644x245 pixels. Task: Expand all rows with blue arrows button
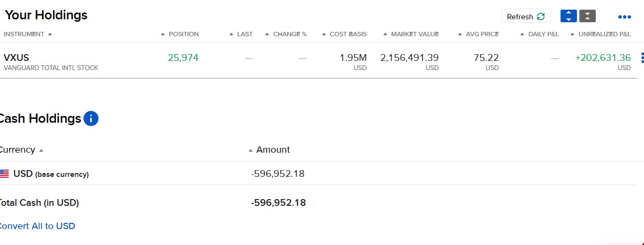click(x=568, y=16)
